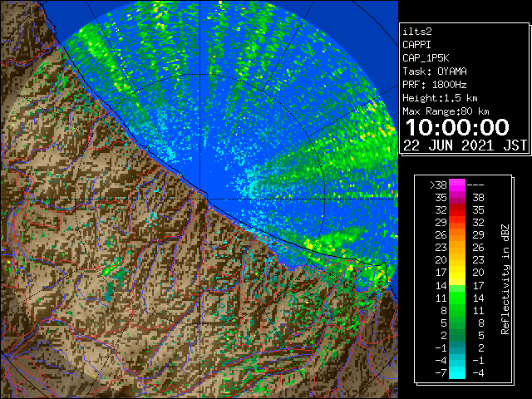Select the '22 JUN 2021 JST' date
Viewport: 532px width, 399px height.
(465, 145)
